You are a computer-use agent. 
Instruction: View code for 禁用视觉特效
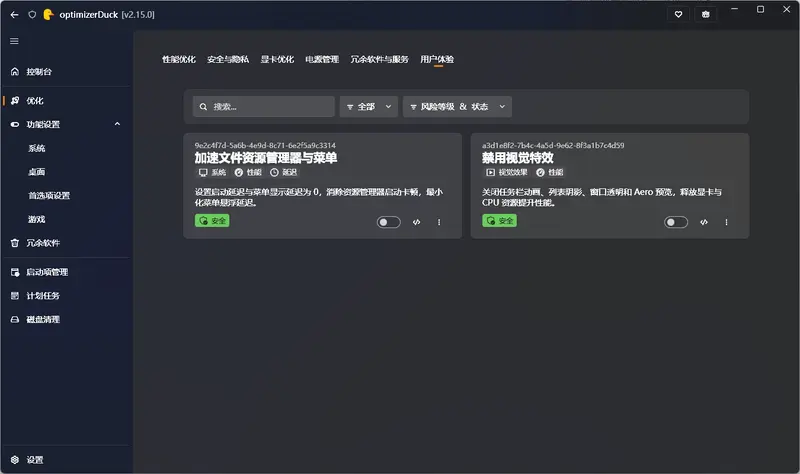[x=704, y=222]
